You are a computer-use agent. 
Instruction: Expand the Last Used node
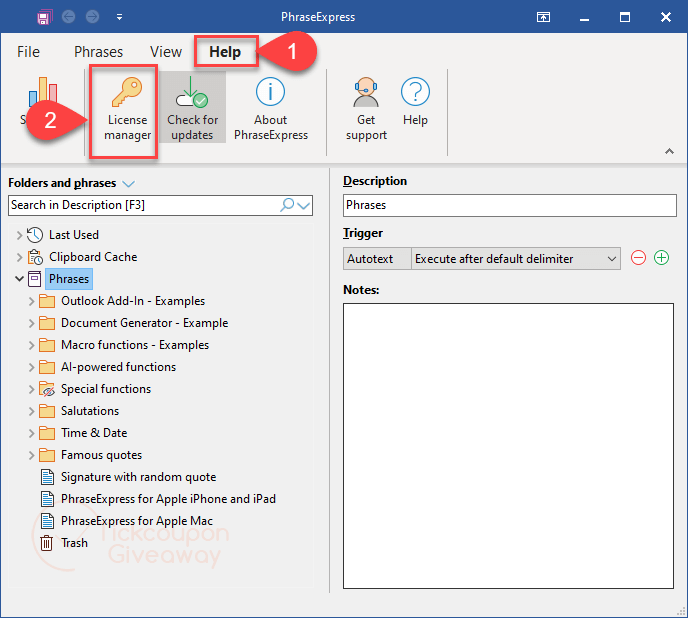19,235
